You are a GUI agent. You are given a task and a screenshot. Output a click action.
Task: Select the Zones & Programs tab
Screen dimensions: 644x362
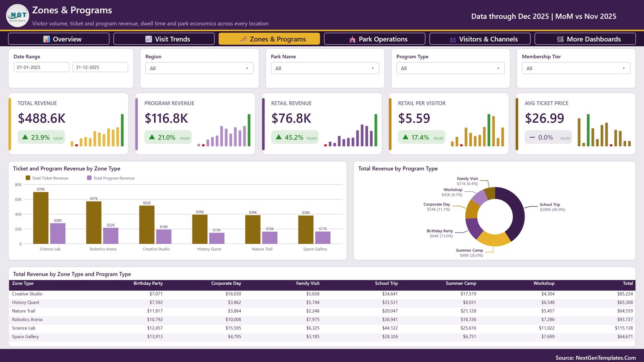point(269,39)
